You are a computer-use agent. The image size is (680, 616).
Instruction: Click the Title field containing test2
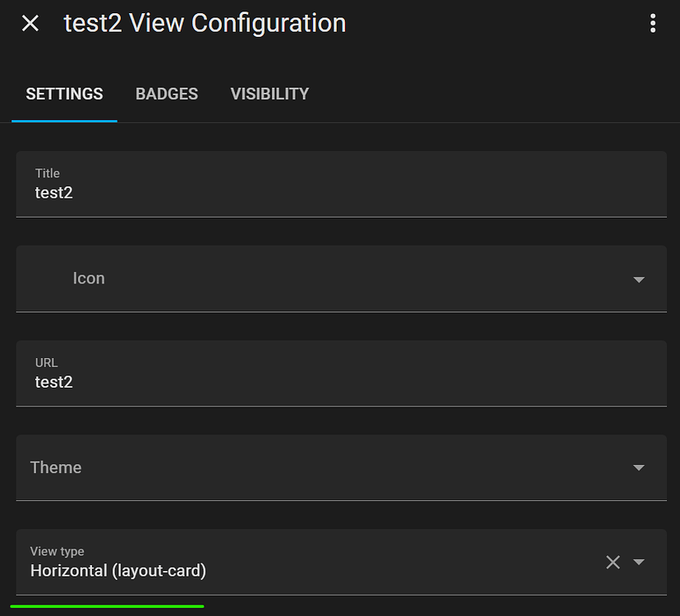click(246, 192)
